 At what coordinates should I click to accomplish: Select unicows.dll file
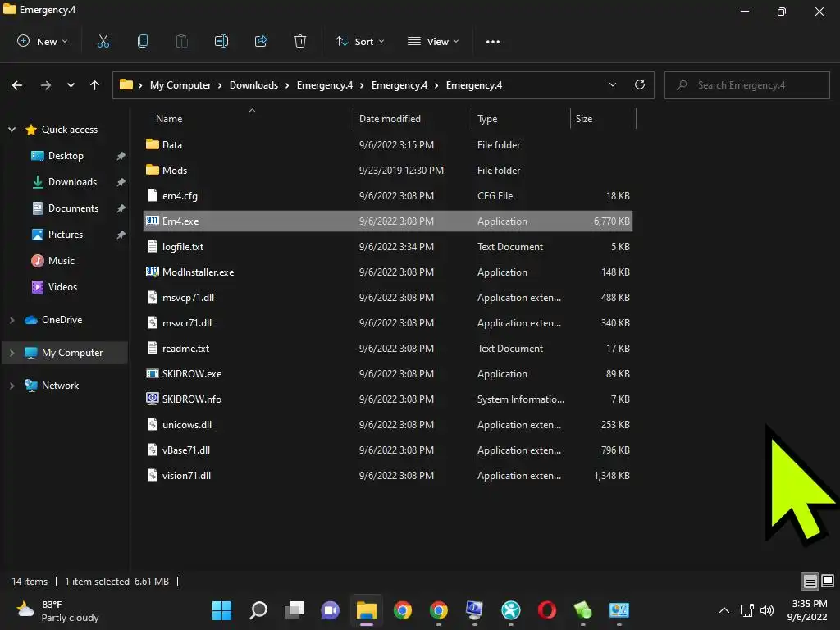[388, 425]
